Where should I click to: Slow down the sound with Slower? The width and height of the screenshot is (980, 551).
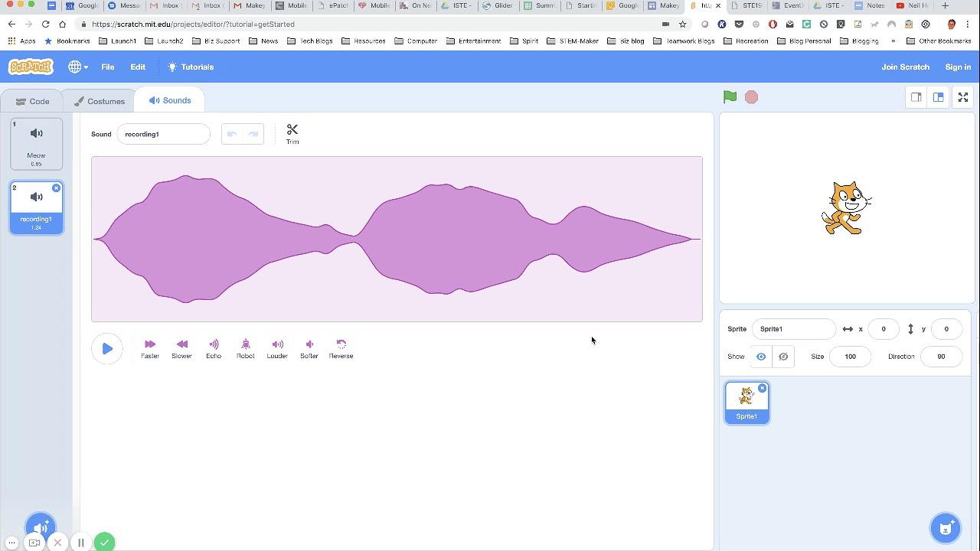181,348
